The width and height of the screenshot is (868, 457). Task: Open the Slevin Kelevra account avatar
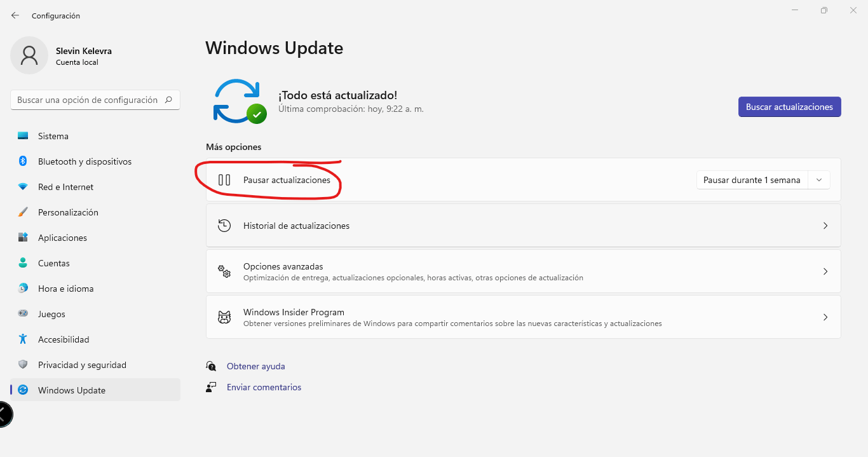coord(29,55)
